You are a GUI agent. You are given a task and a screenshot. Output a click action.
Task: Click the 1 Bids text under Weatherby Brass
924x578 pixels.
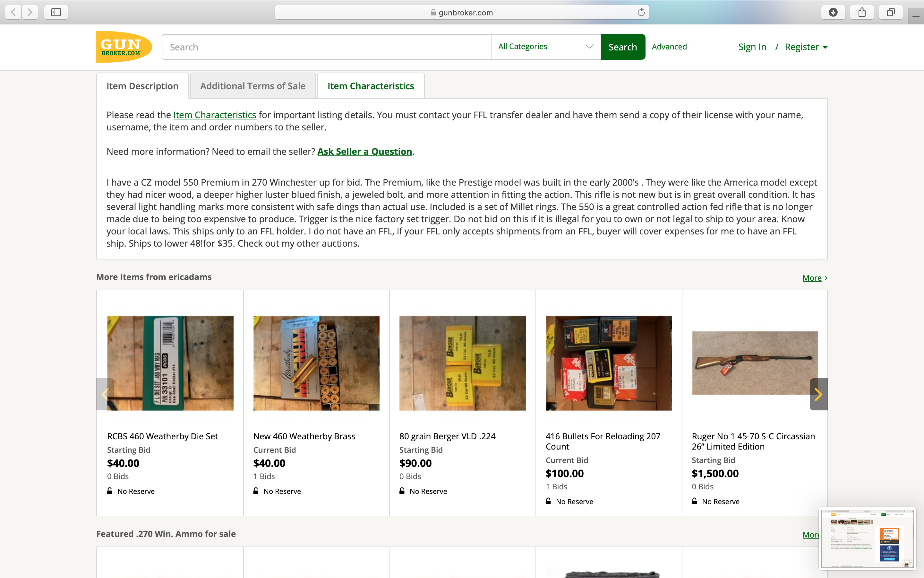pos(264,476)
